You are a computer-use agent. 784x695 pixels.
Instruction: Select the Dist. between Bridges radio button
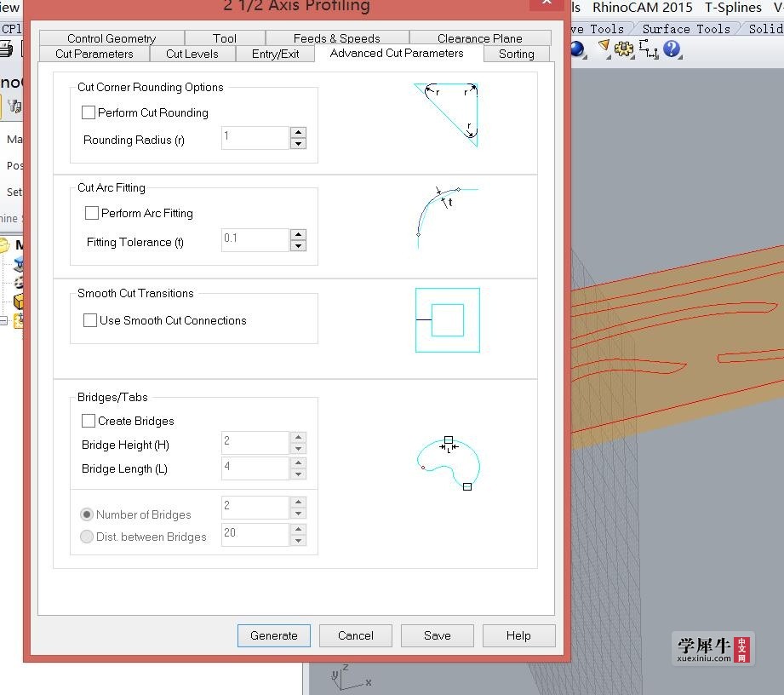tap(87, 537)
